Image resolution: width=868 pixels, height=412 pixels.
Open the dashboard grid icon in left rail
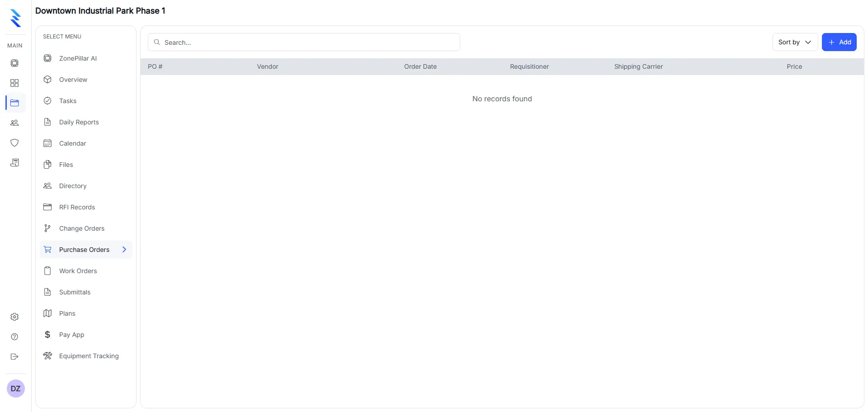click(x=14, y=83)
